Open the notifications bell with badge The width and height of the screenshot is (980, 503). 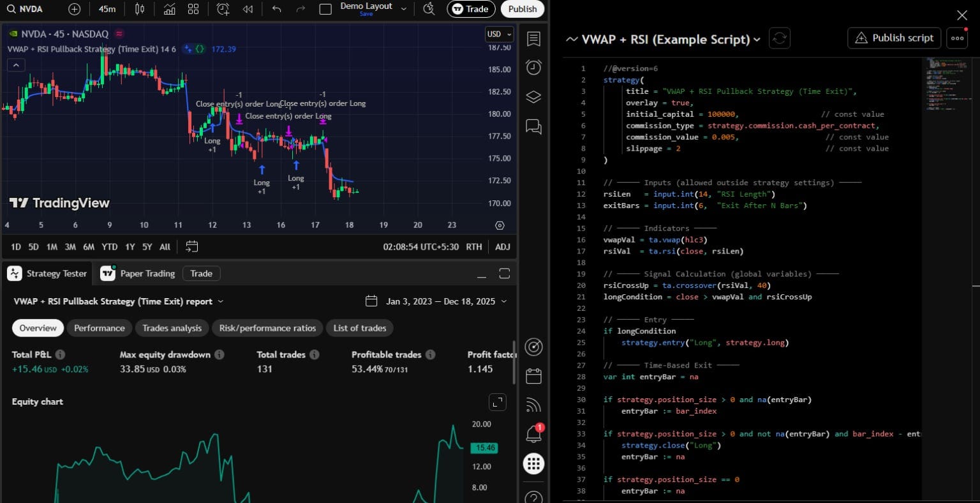pyautogui.click(x=533, y=433)
